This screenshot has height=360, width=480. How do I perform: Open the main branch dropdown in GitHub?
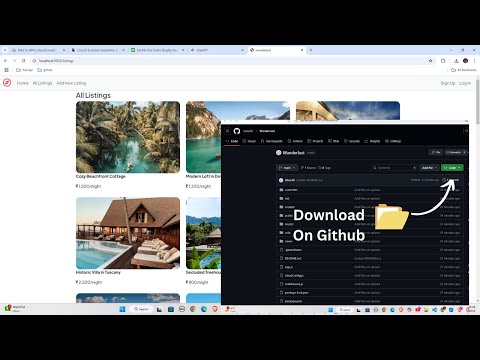(287, 168)
